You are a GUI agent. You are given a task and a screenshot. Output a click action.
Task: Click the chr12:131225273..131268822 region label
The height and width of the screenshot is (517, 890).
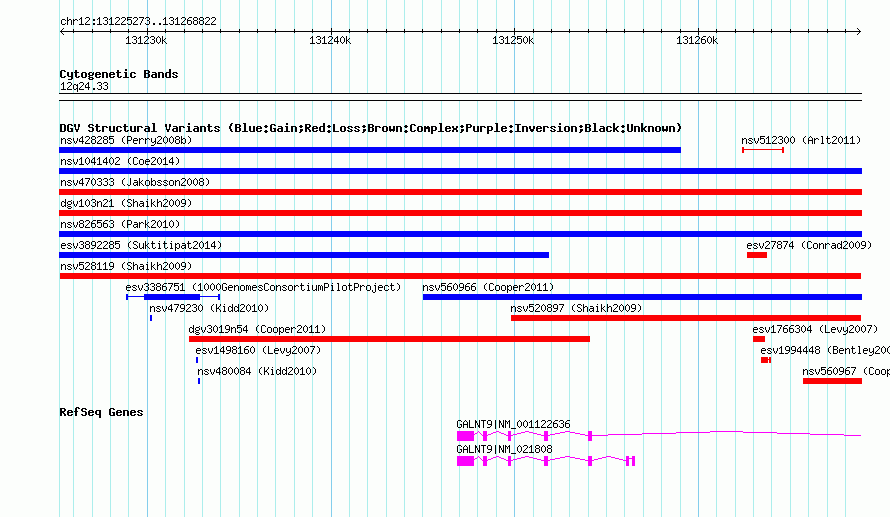point(138,22)
